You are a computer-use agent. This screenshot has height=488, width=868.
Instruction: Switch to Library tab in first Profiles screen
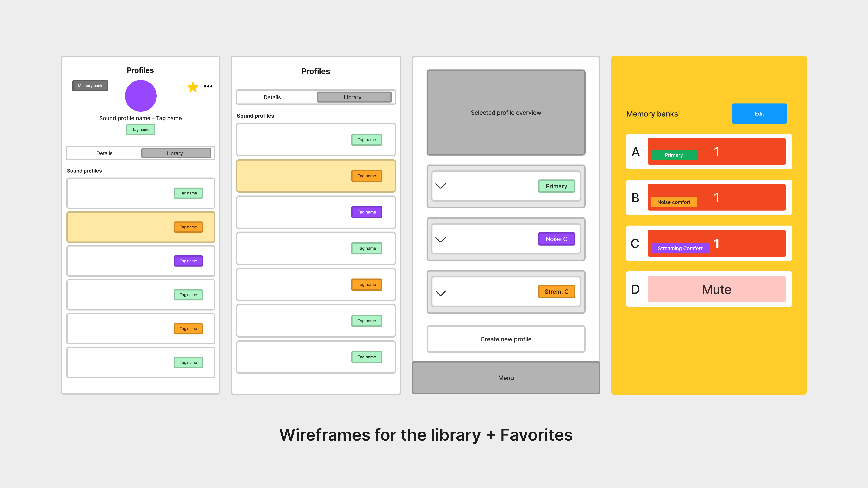(x=176, y=153)
